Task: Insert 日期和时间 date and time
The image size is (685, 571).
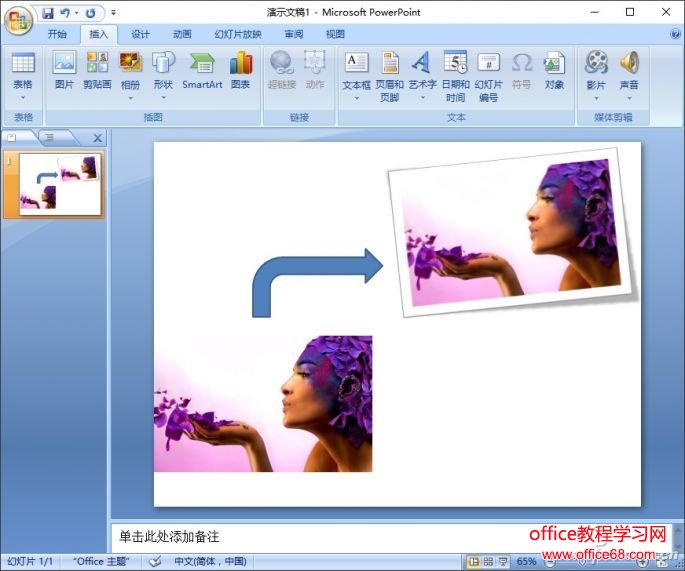Action: tap(455, 76)
